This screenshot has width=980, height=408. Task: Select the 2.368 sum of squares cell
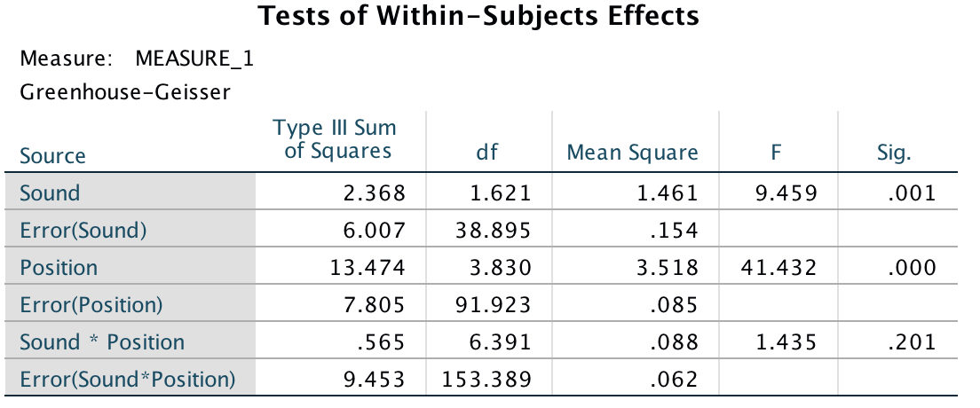click(x=375, y=193)
